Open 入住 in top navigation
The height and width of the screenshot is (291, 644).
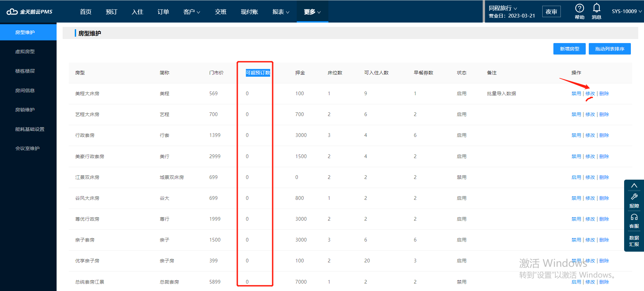click(137, 12)
